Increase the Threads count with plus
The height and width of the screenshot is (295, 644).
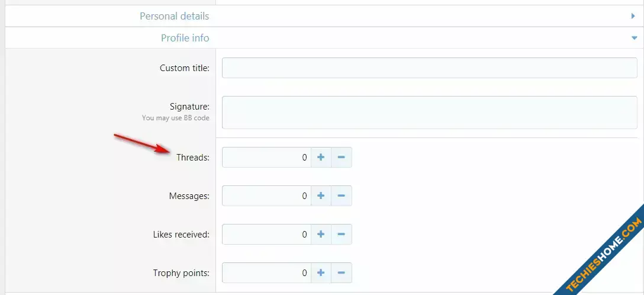[321, 158]
